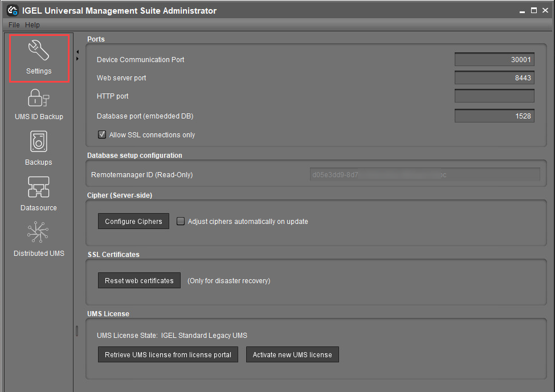
Task: Click the Configure Ciphers button
Action: pos(133,221)
